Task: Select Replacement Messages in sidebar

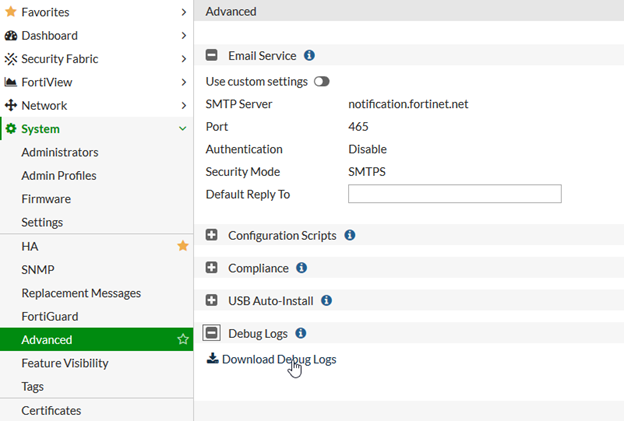Action: pyautogui.click(x=81, y=293)
